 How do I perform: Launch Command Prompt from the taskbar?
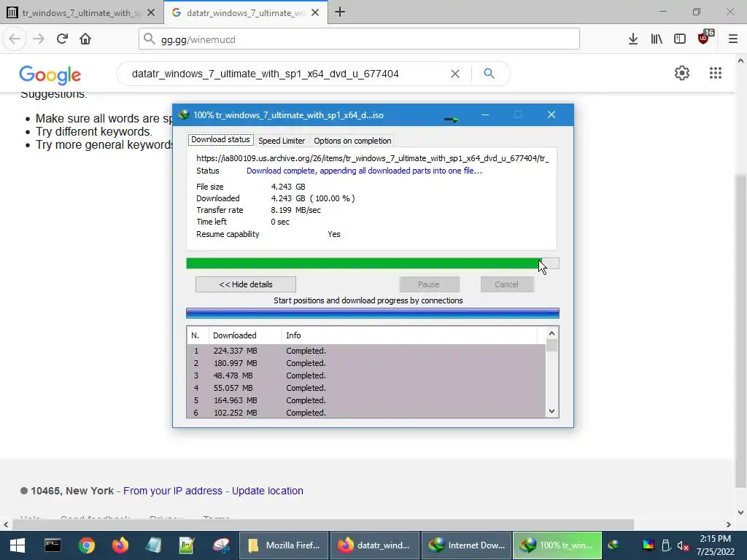(x=53, y=545)
